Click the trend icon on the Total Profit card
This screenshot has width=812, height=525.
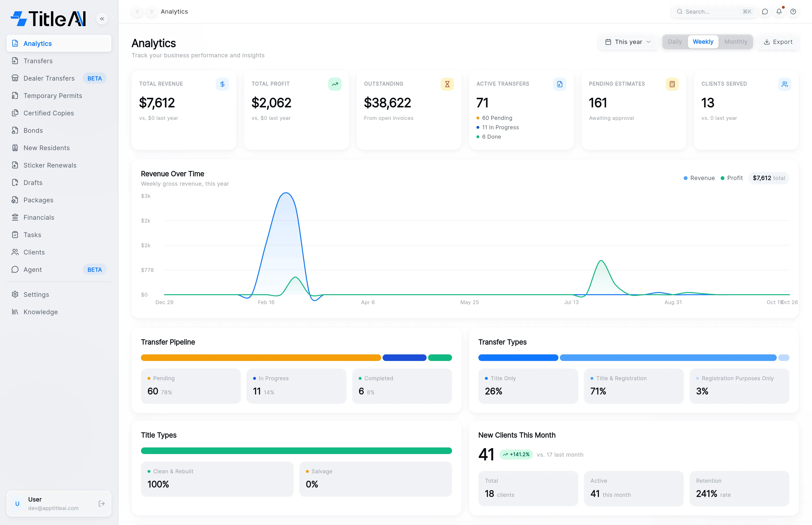pos(335,84)
